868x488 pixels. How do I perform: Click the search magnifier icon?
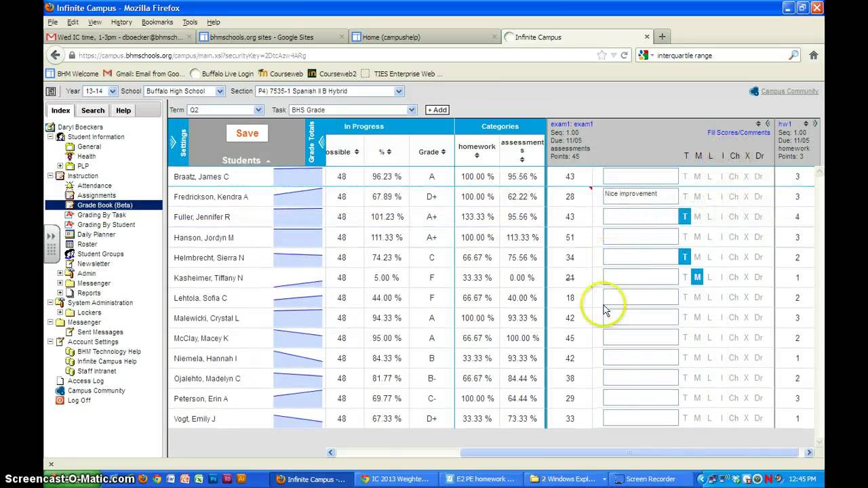(x=793, y=56)
